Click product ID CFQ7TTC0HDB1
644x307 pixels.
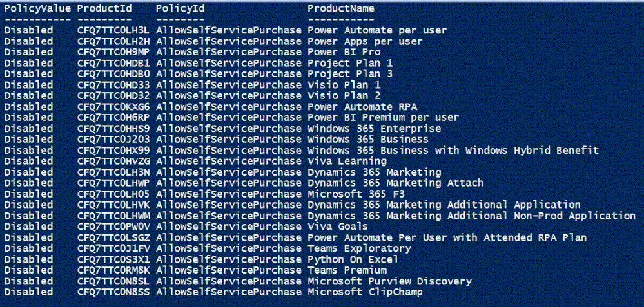pos(113,63)
